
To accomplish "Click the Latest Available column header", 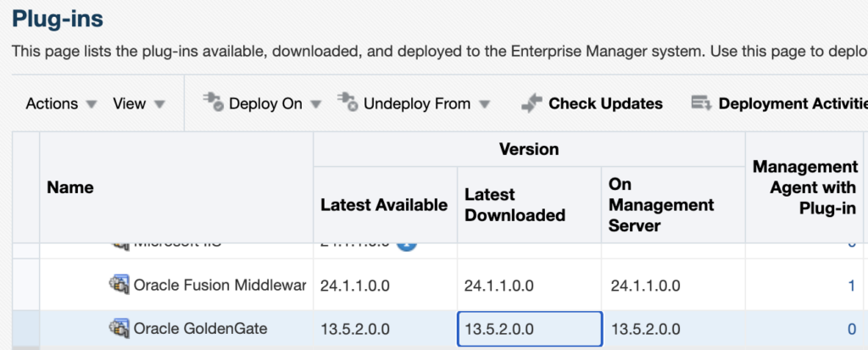I will coord(384,205).
